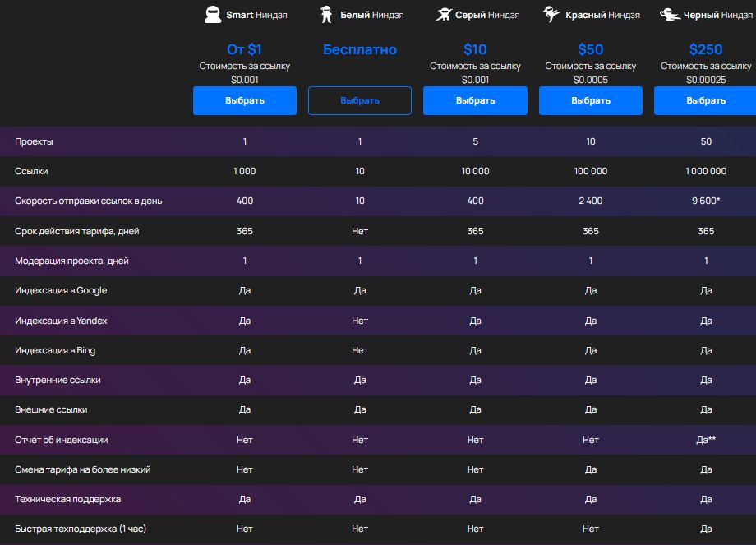The width and height of the screenshot is (756, 545).
Task: Click the "Отчет об индексации" row label
Action: (x=62, y=440)
